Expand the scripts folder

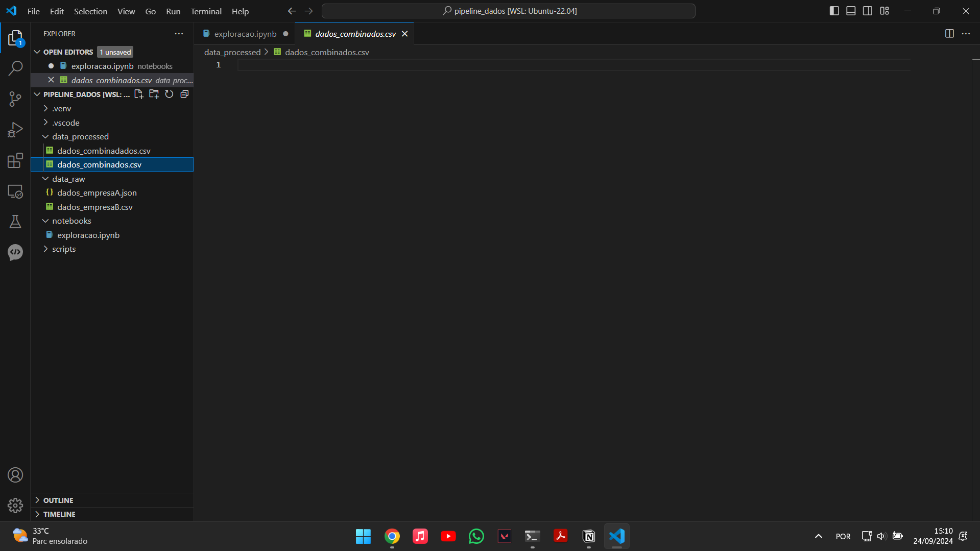(x=46, y=249)
